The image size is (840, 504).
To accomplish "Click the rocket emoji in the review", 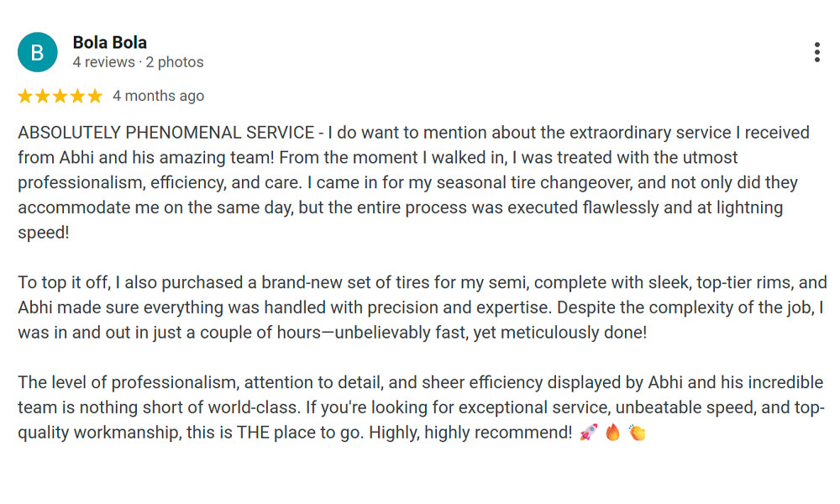I will pyautogui.click(x=588, y=432).
